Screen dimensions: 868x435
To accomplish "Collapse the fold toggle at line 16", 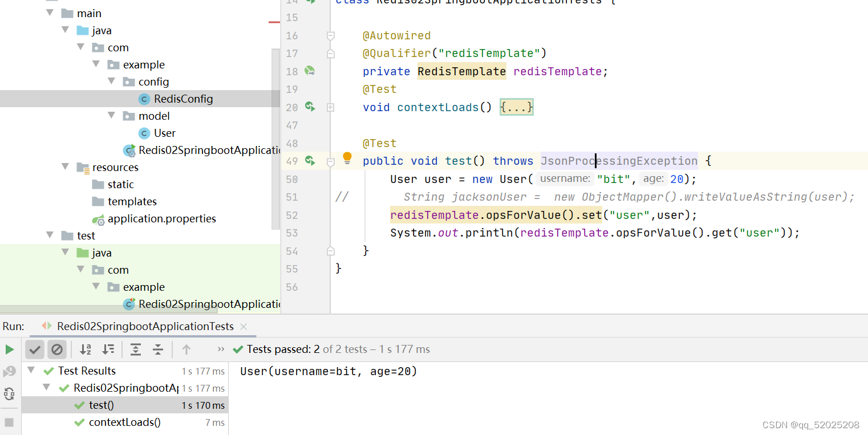I will [330, 36].
